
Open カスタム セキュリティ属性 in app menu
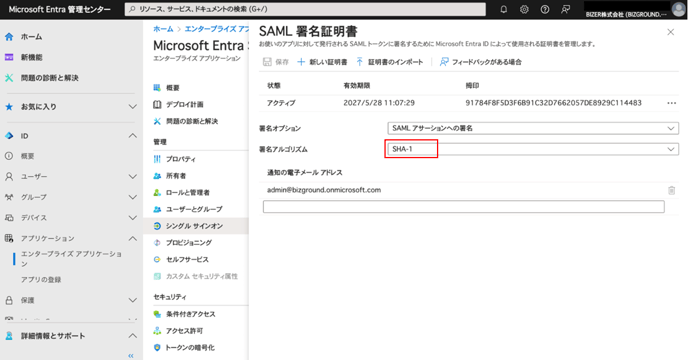[201, 276]
